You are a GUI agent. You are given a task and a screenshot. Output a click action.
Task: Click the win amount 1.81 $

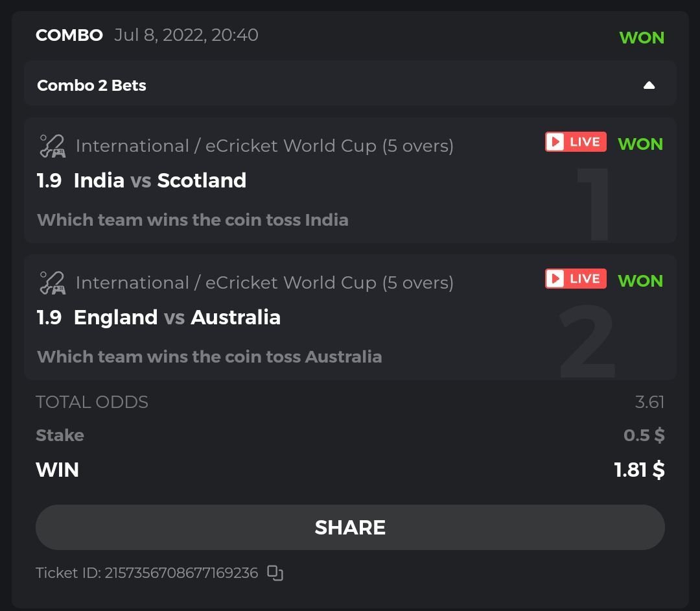point(639,470)
